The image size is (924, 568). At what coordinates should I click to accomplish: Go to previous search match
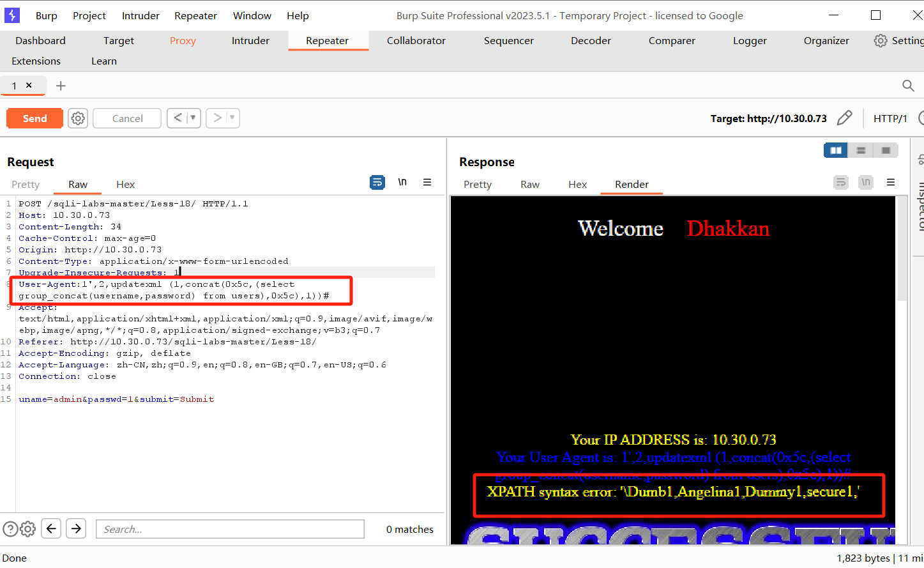51,528
